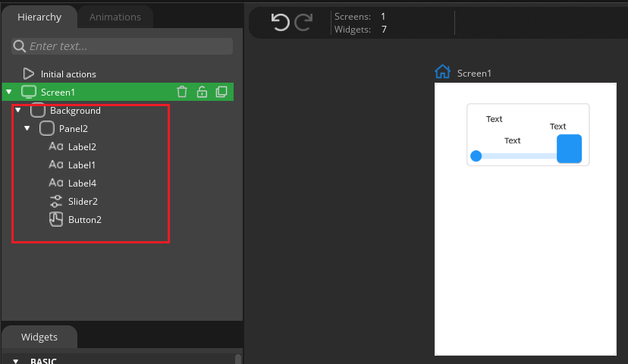Click the Slider2 slider icon
This screenshot has height=364, width=628.
click(x=55, y=201)
